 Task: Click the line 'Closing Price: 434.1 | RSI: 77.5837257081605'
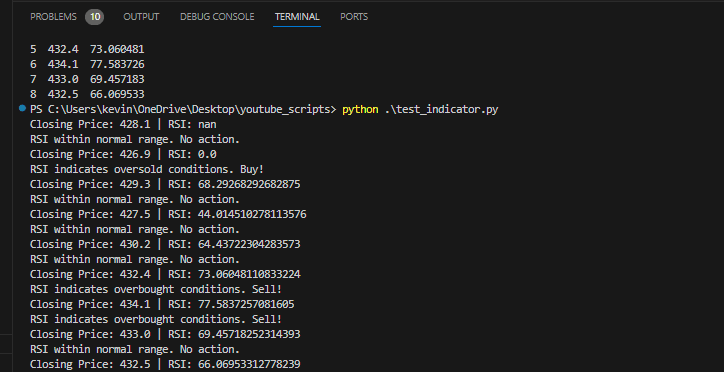162,304
